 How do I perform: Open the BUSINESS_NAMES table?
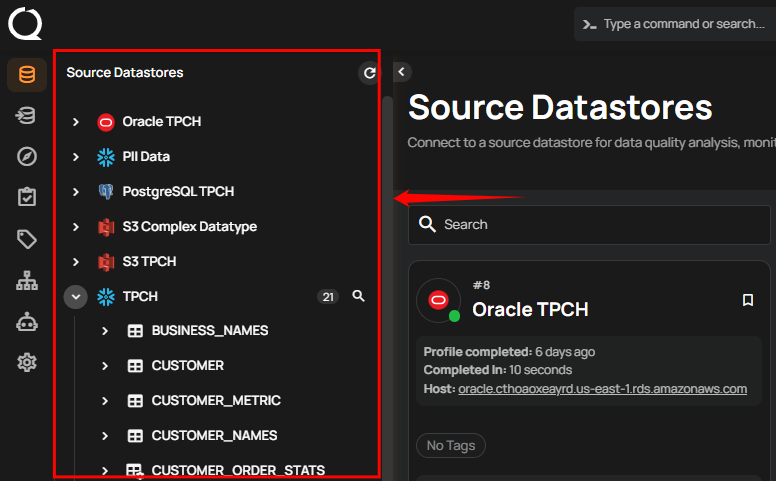(210, 331)
